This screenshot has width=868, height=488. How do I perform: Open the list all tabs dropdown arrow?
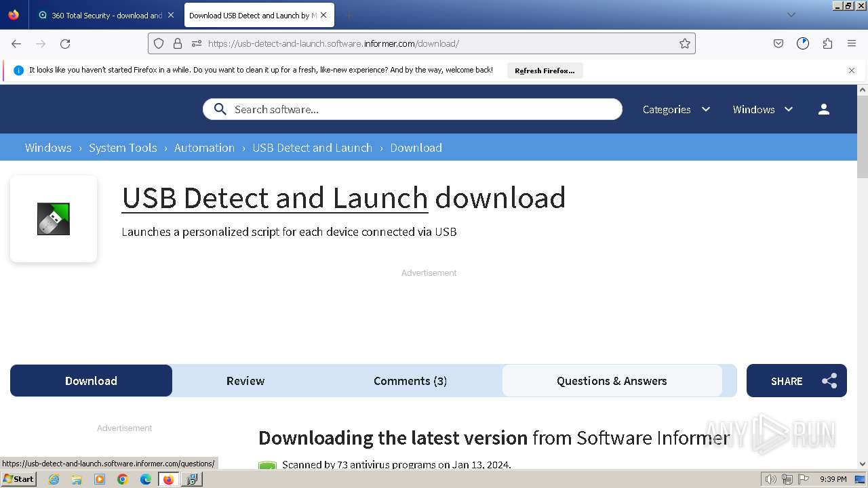pyautogui.click(x=791, y=15)
